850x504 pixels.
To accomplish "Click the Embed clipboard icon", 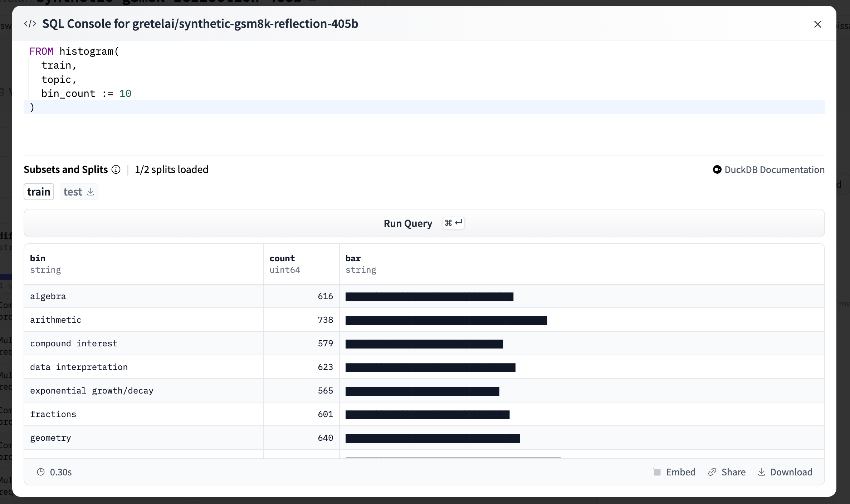I will point(657,472).
